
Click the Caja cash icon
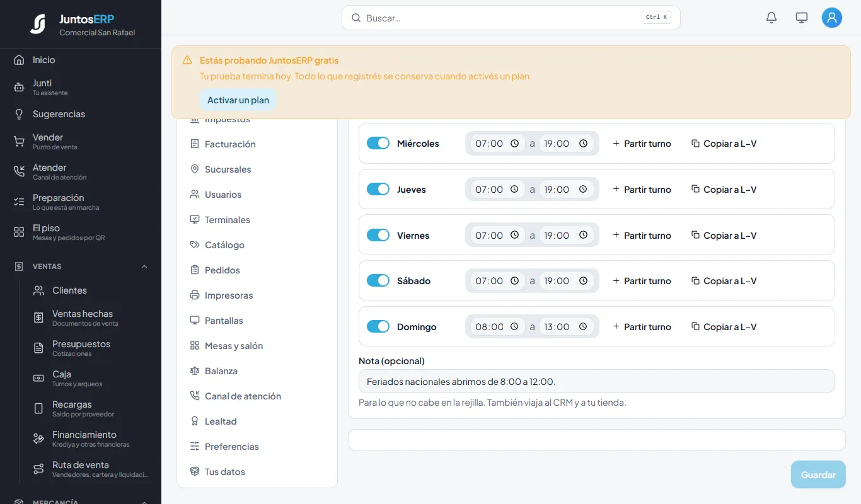[x=38, y=379]
